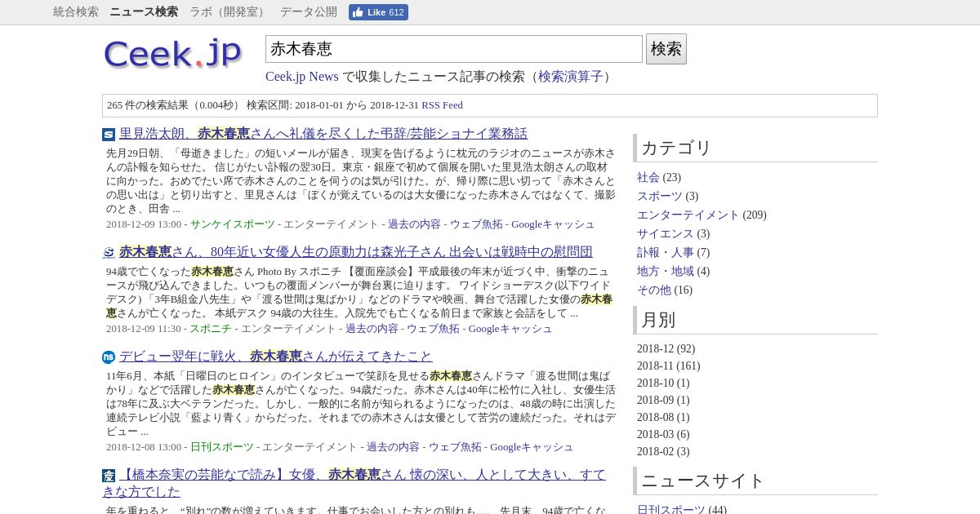The height and width of the screenshot is (514, 980).
Task: Open 過去の内容 for the サンケイスポーツ result
Action: tap(414, 224)
